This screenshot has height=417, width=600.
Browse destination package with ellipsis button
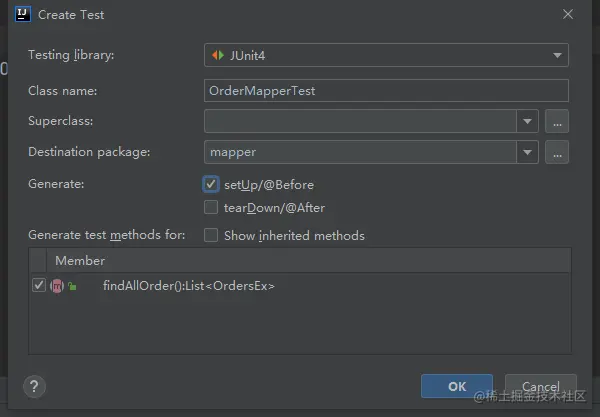557,152
